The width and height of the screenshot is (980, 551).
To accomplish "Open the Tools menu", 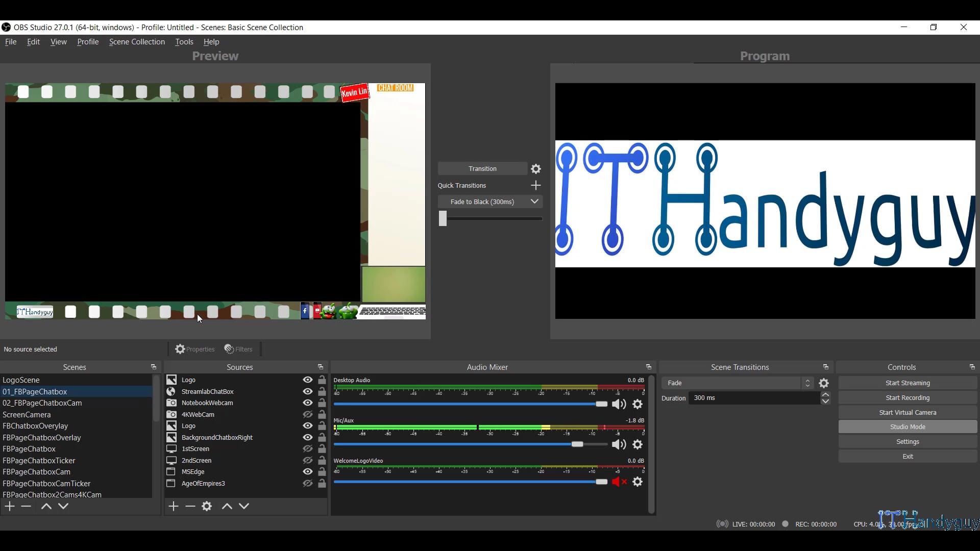I will pos(184,42).
